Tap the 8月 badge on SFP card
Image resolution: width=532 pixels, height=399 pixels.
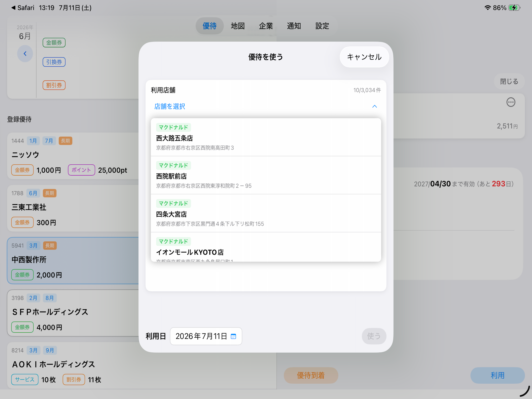pyautogui.click(x=49, y=298)
